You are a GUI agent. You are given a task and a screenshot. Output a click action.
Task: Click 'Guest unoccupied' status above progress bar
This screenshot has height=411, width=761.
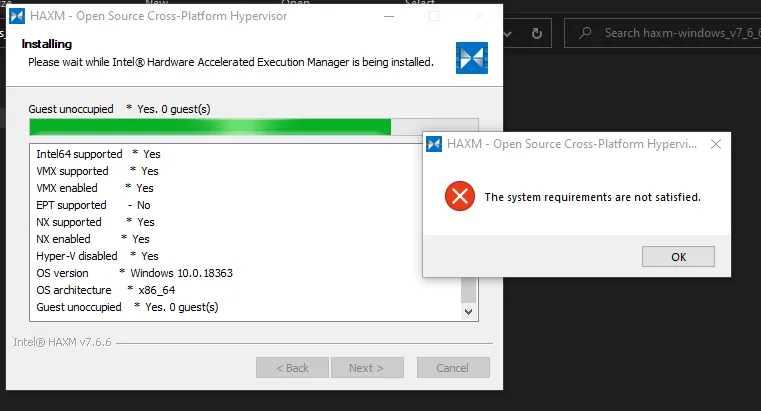[119, 109]
